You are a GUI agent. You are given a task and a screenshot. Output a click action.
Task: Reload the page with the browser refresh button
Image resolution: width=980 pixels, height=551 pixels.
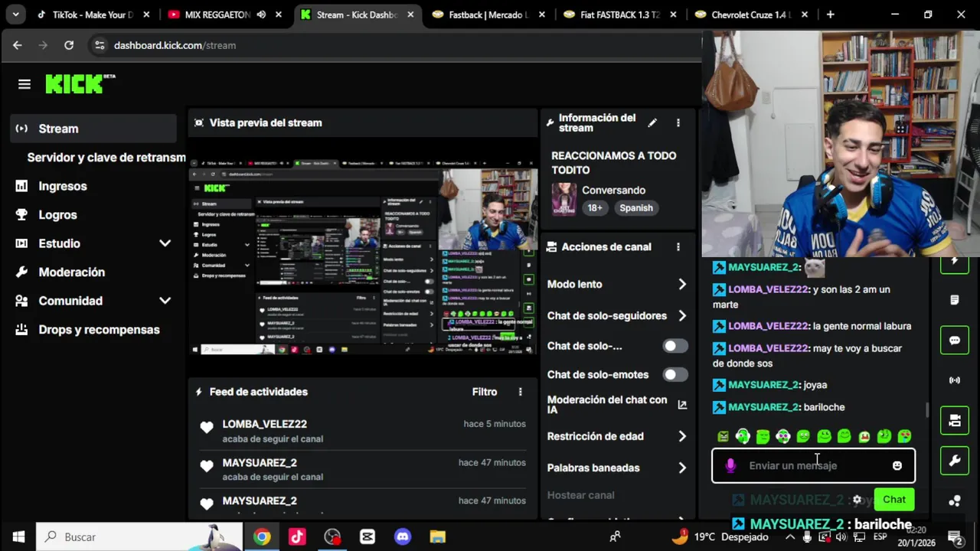pyautogui.click(x=69, y=45)
